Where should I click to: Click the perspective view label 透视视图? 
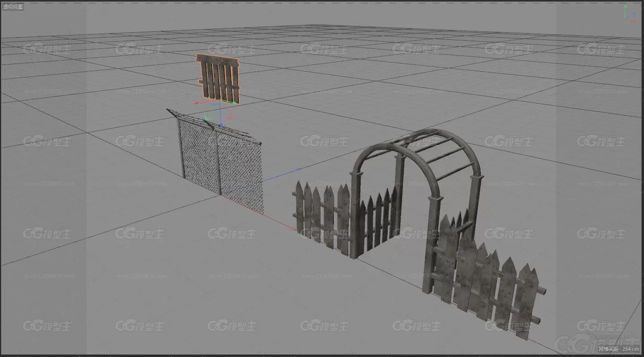pyautogui.click(x=13, y=6)
